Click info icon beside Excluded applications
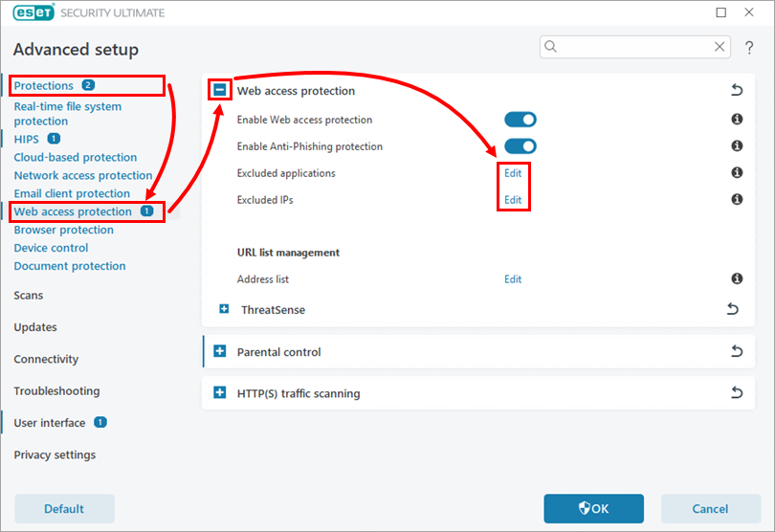The width and height of the screenshot is (775, 532). pos(737,173)
